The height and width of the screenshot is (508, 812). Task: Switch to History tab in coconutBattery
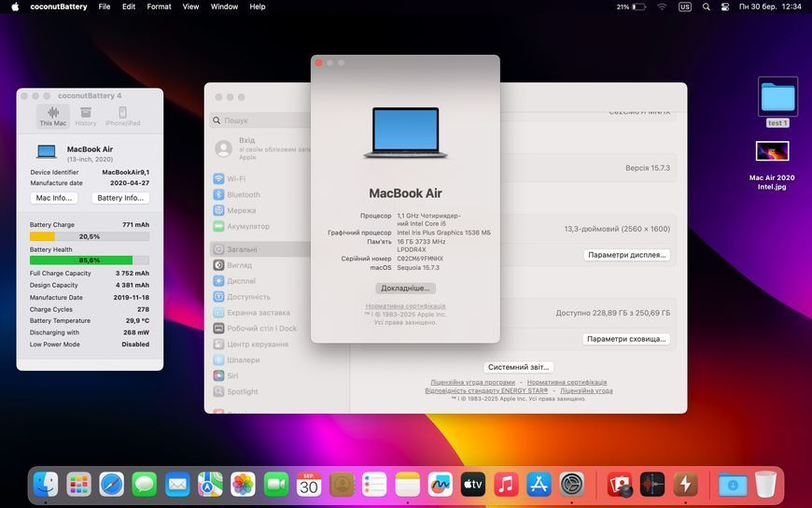(86, 116)
